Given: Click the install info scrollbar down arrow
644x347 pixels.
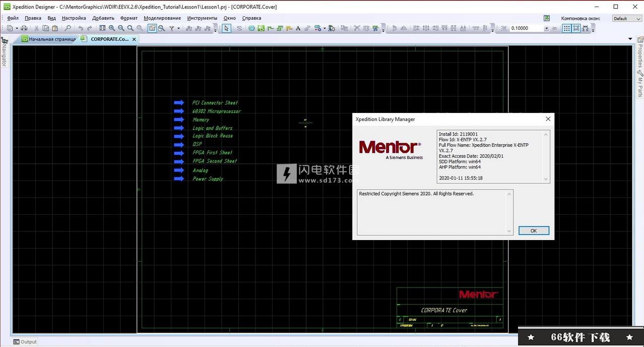Looking at the screenshot, I should (x=546, y=179).
